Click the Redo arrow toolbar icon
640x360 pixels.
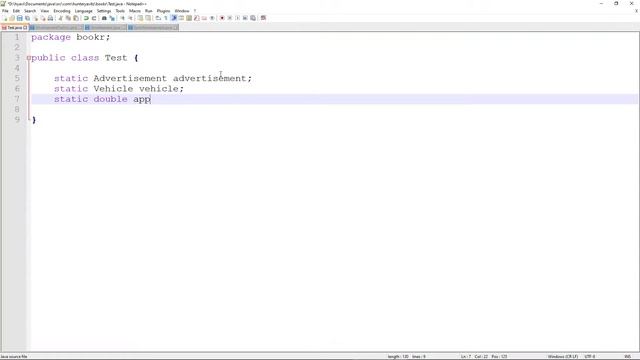click(x=94, y=18)
